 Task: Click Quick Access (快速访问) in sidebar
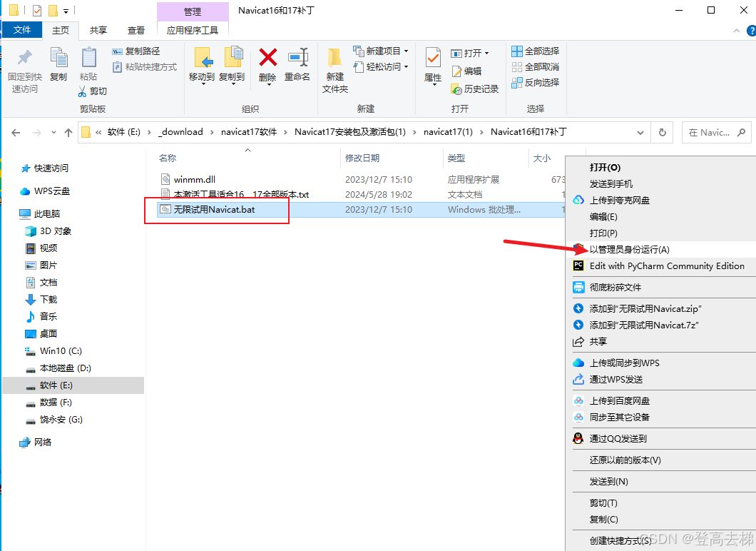[51, 168]
